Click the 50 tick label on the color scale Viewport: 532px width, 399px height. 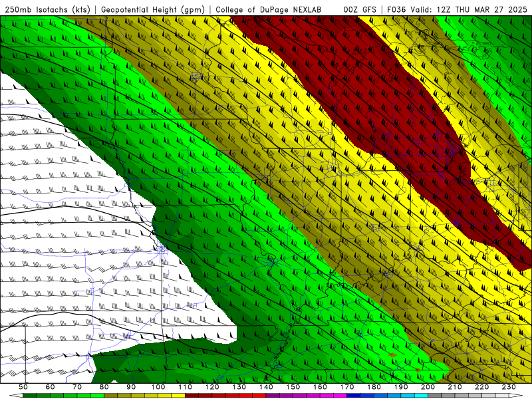click(23, 387)
